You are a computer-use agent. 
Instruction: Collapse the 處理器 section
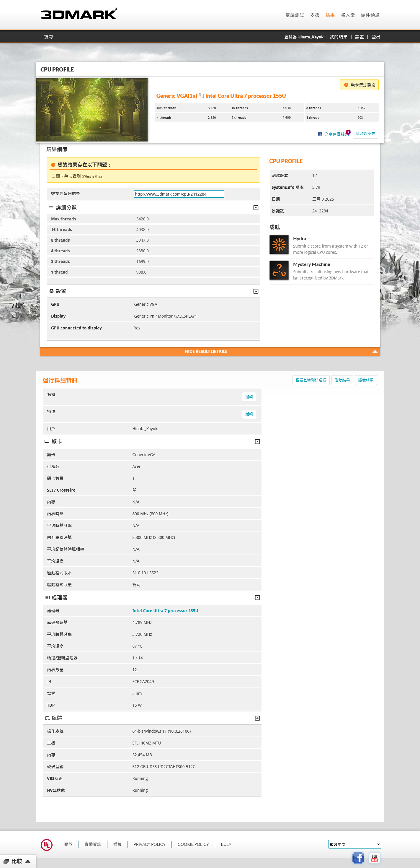(257, 597)
